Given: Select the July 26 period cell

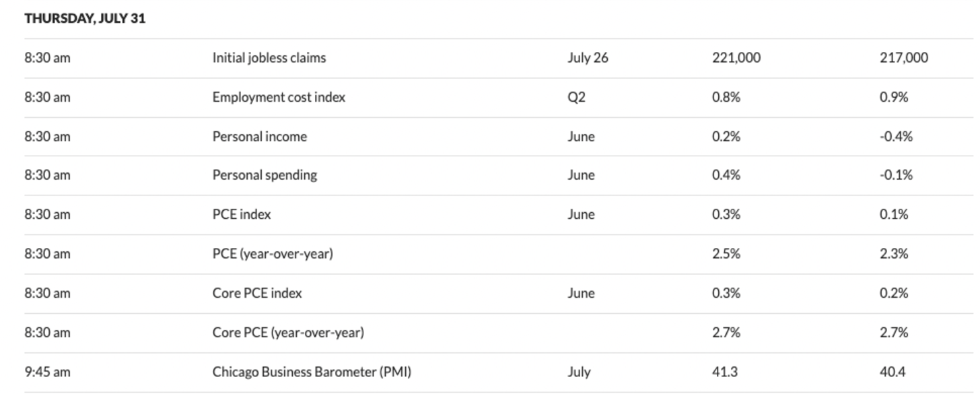Looking at the screenshot, I should [x=588, y=58].
